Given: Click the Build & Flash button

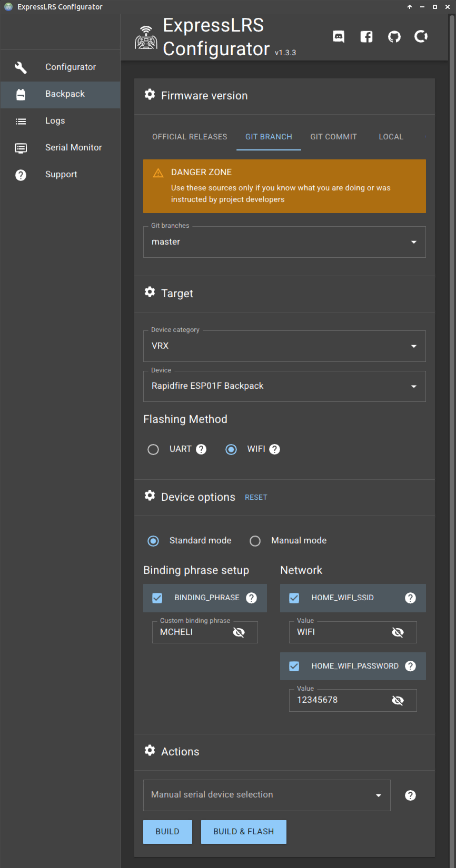Looking at the screenshot, I should [243, 832].
